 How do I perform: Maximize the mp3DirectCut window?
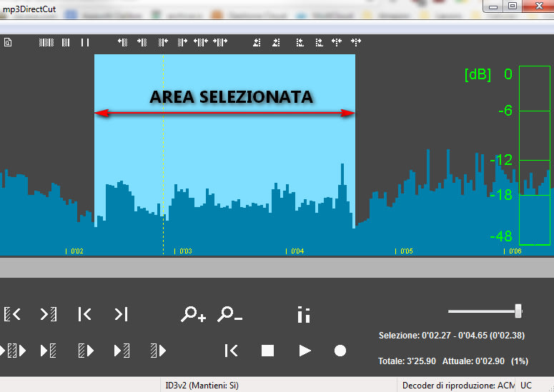(513, 6)
